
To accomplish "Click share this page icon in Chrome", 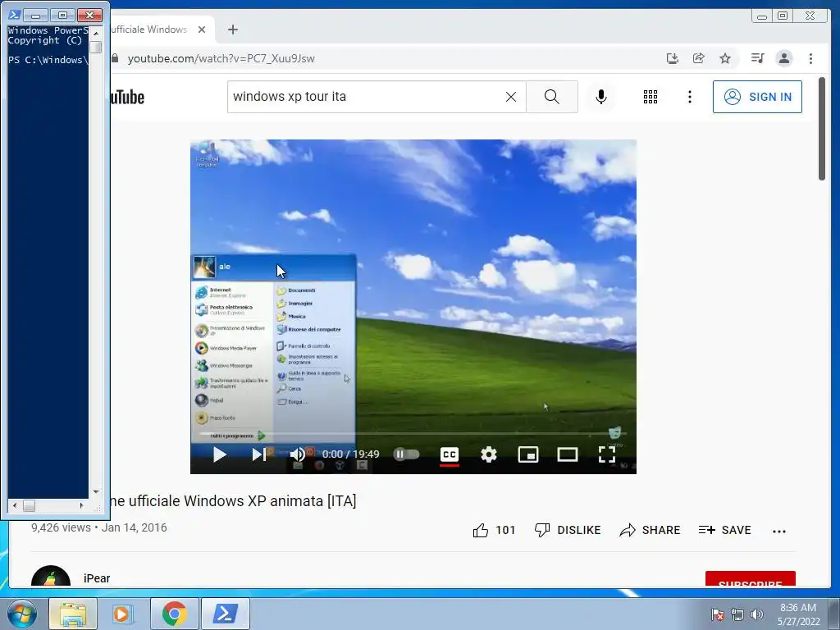I will 698,58.
